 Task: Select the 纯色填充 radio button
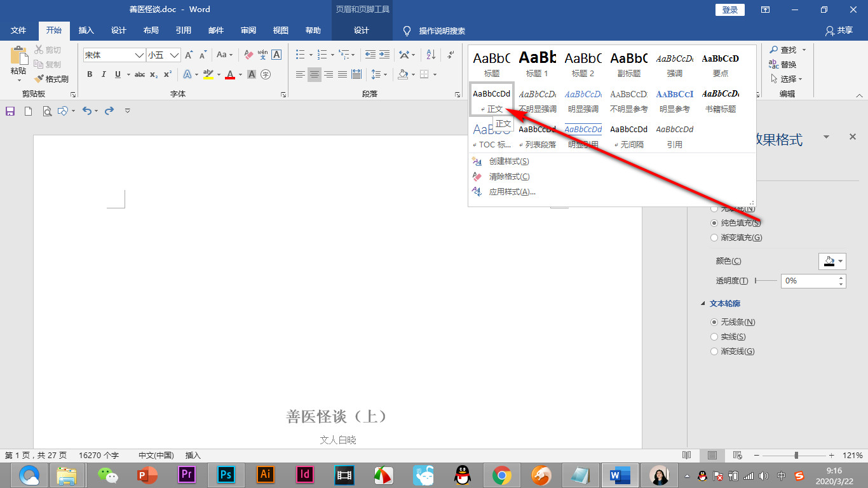(714, 222)
